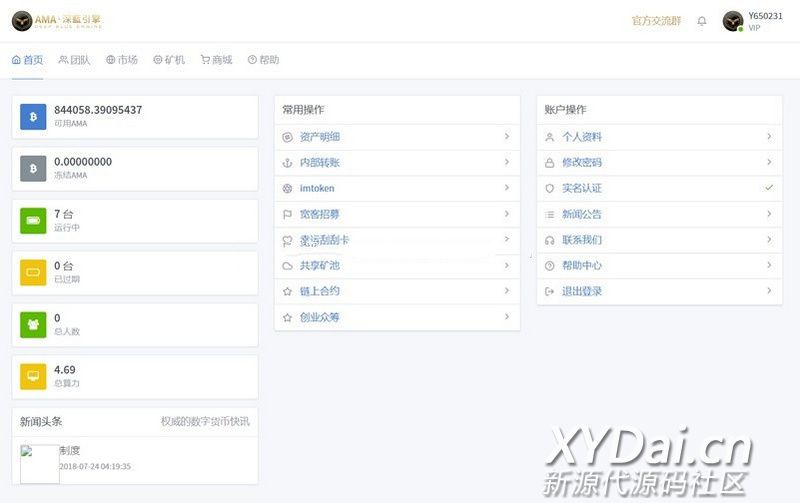Click the yellow total hashrate monitor icon
The image size is (800, 503).
point(33,376)
